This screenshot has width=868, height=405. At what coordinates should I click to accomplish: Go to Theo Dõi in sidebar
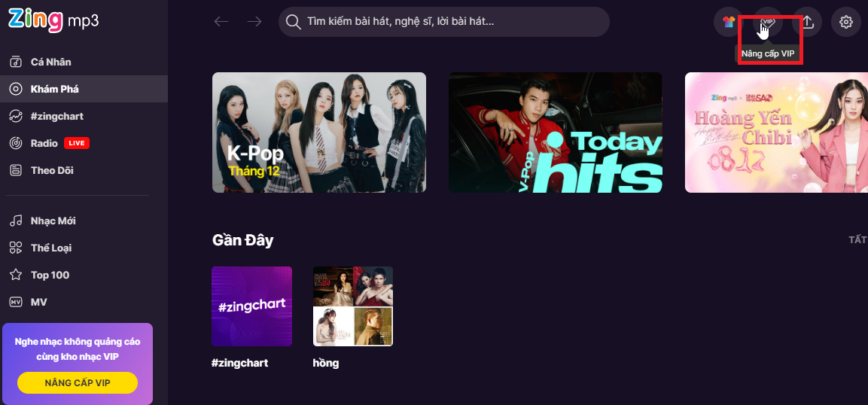click(x=52, y=170)
